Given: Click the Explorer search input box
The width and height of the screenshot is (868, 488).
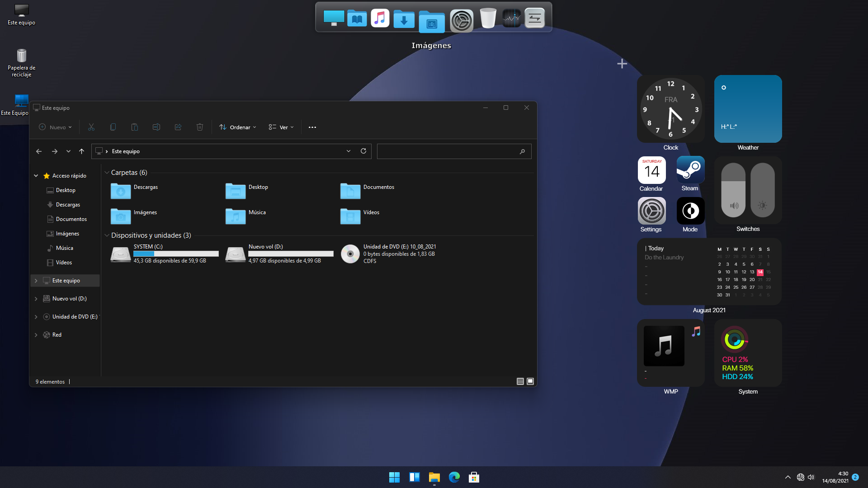Looking at the screenshot, I should pyautogui.click(x=454, y=151).
